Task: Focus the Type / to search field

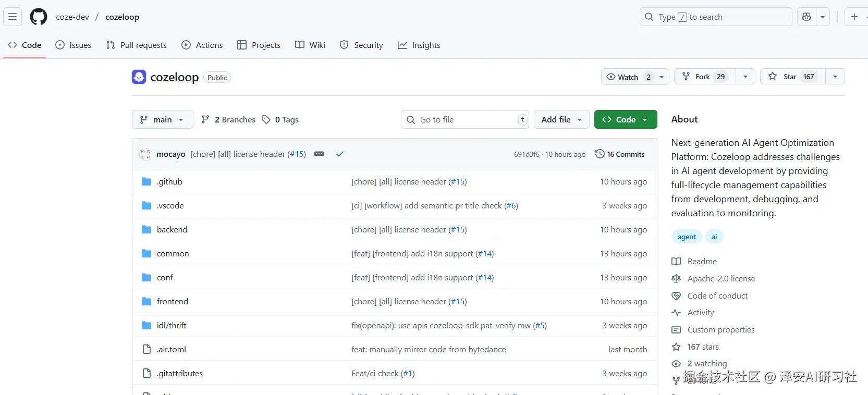Action: [x=716, y=17]
